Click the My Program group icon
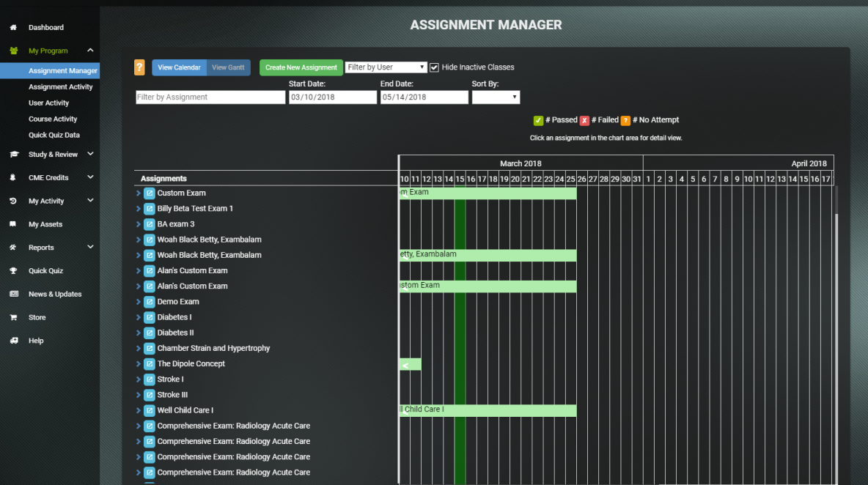Image resolution: width=868 pixels, height=485 pixels. tap(14, 51)
